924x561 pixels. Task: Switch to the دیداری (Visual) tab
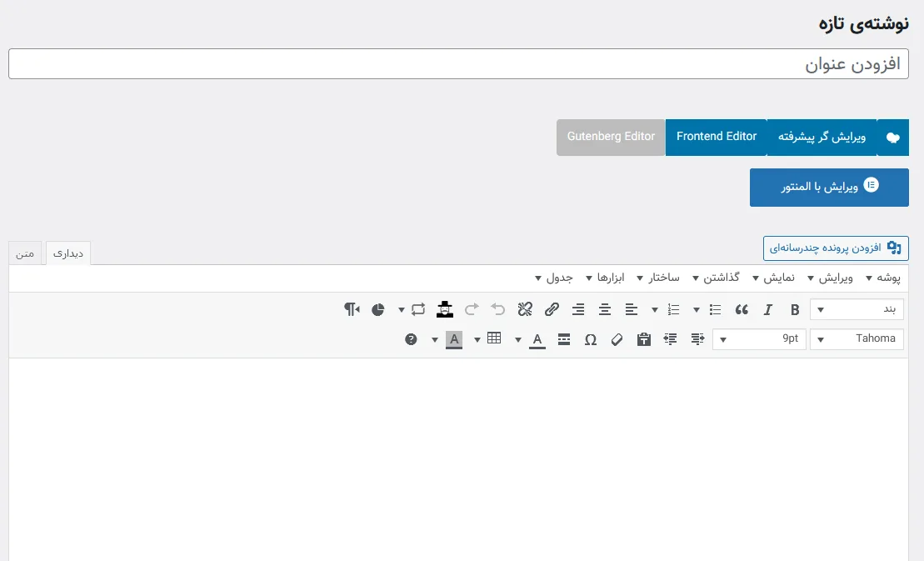tap(67, 253)
